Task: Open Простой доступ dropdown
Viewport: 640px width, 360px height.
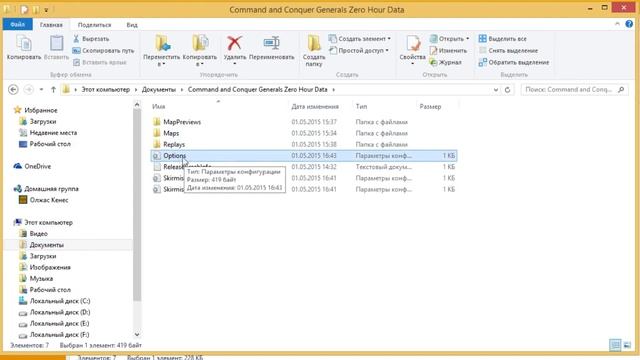Action: pyautogui.click(x=358, y=51)
